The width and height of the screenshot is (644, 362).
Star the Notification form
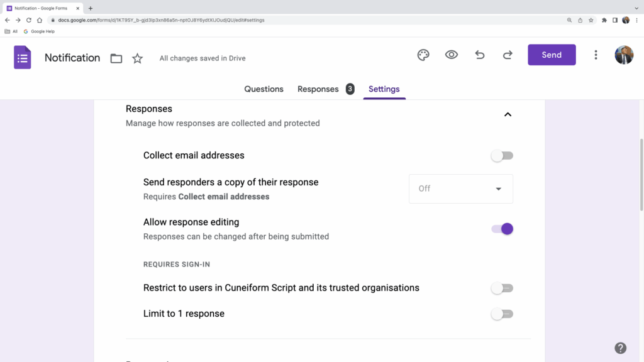point(137,57)
